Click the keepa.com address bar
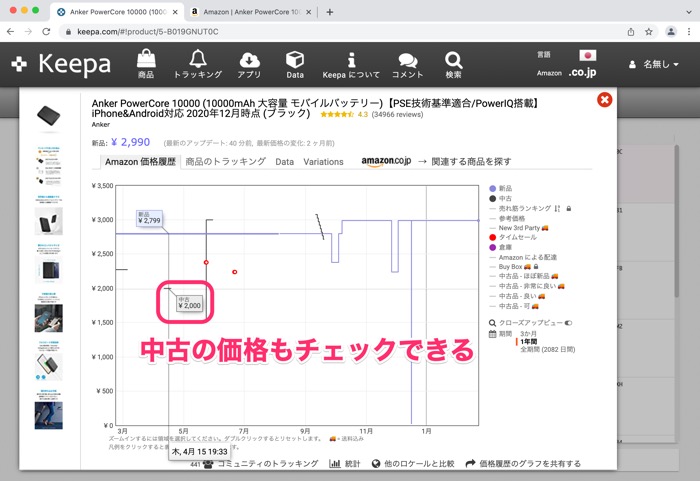This screenshot has height=481, width=700. [x=342, y=32]
